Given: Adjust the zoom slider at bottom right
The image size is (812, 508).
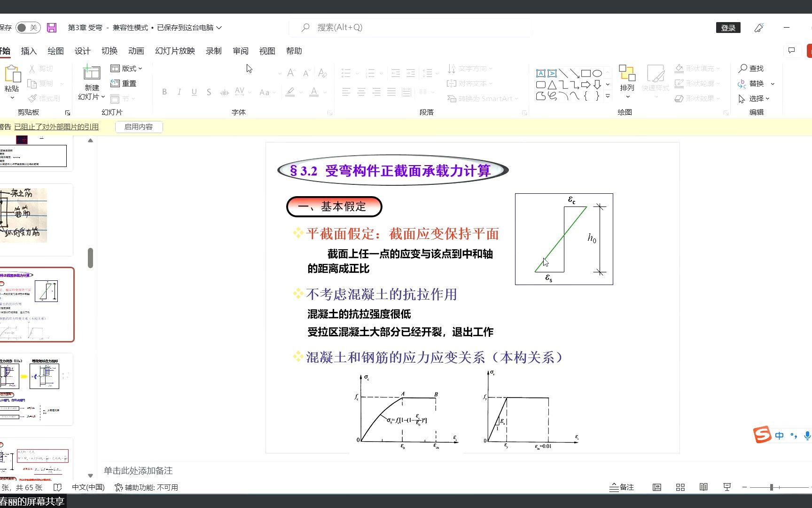Looking at the screenshot, I should (x=772, y=488).
